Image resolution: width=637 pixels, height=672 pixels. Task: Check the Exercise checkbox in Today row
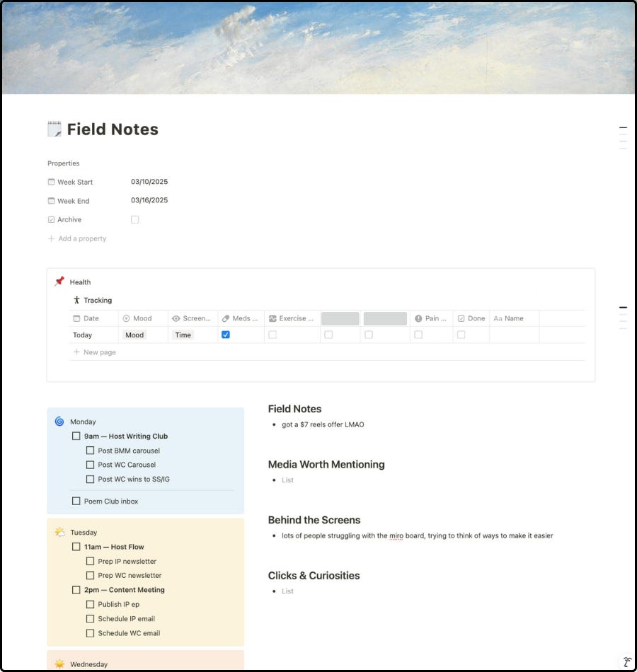point(272,335)
